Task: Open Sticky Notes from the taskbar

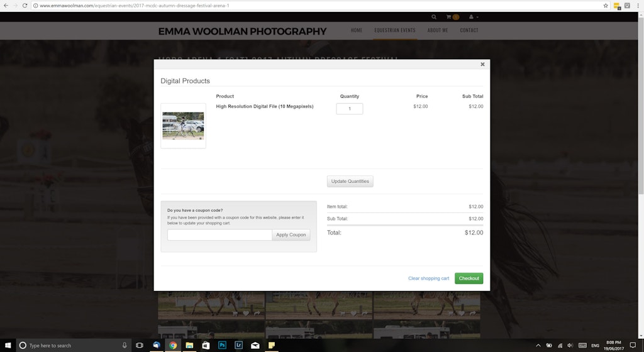Action: coord(272,346)
